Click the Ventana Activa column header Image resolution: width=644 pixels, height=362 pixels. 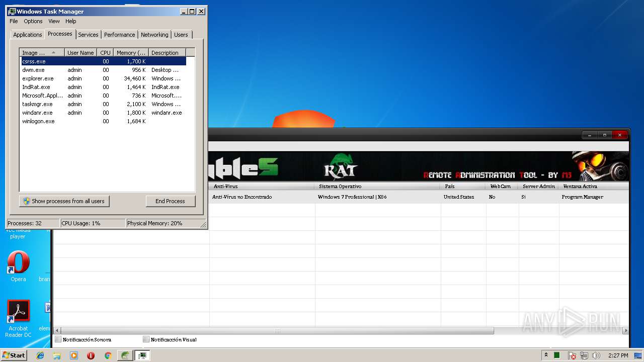[x=594, y=186]
